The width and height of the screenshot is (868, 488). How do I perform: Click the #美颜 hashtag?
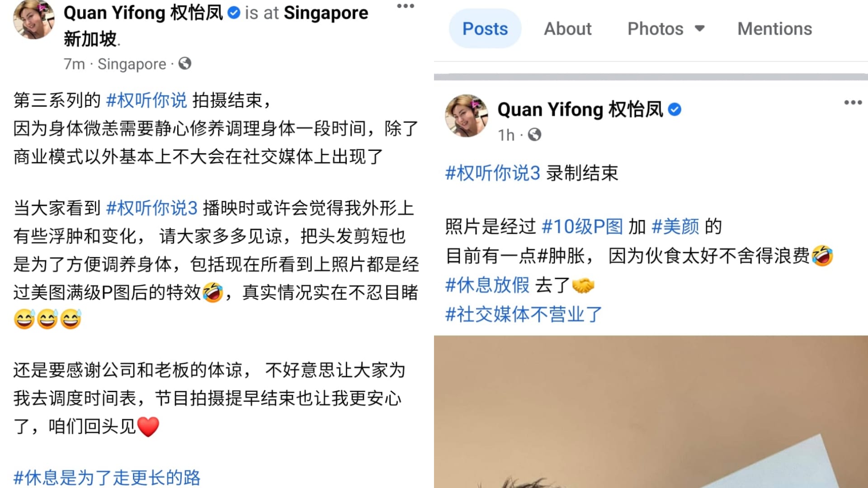pos(675,226)
